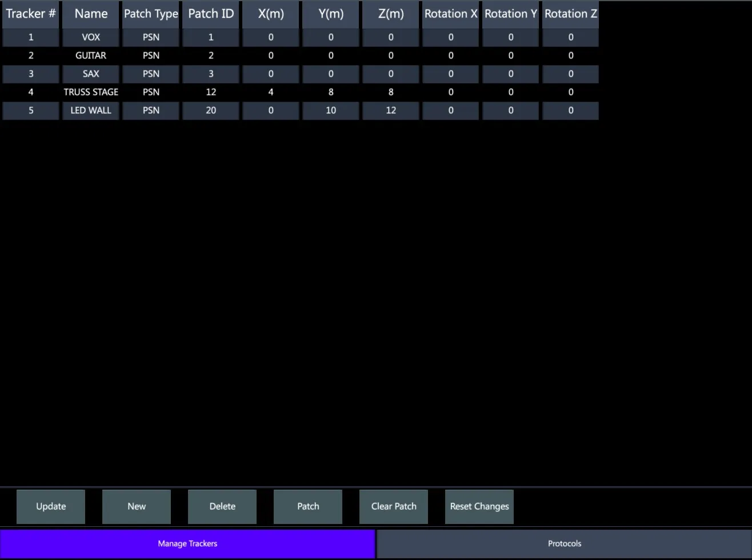This screenshot has height=560, width=752.
Task: Click the X(m) column header
Action: 271,14
